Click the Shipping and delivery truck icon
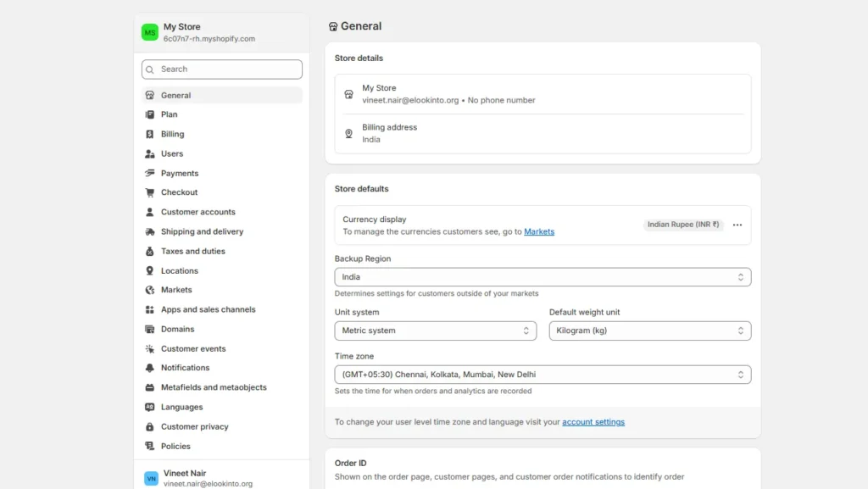Viewport: 868px width, 489px height. [x=149, y=231]
